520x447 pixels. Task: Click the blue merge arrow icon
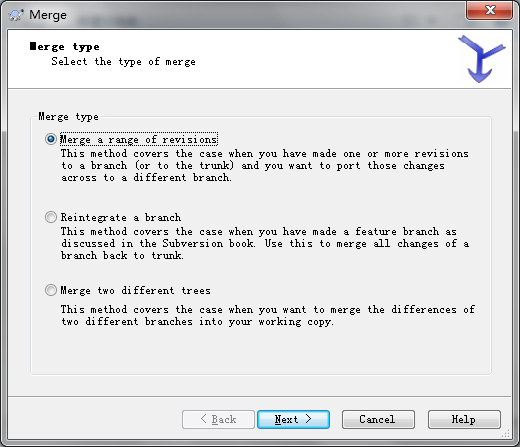click(x=481, y=59)
